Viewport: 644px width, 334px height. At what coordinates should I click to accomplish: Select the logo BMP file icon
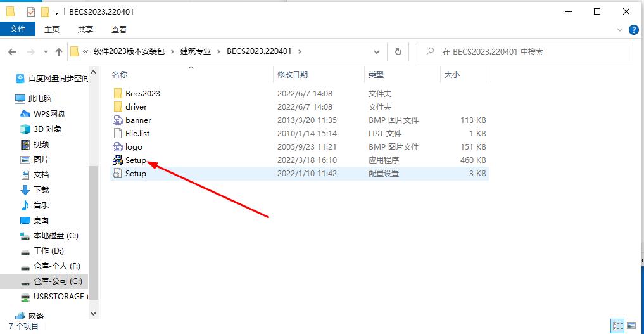(x=118, y=147)
